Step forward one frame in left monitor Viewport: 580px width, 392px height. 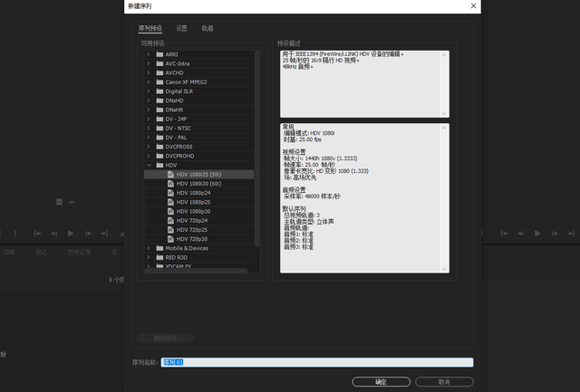[x=88, y=234]
